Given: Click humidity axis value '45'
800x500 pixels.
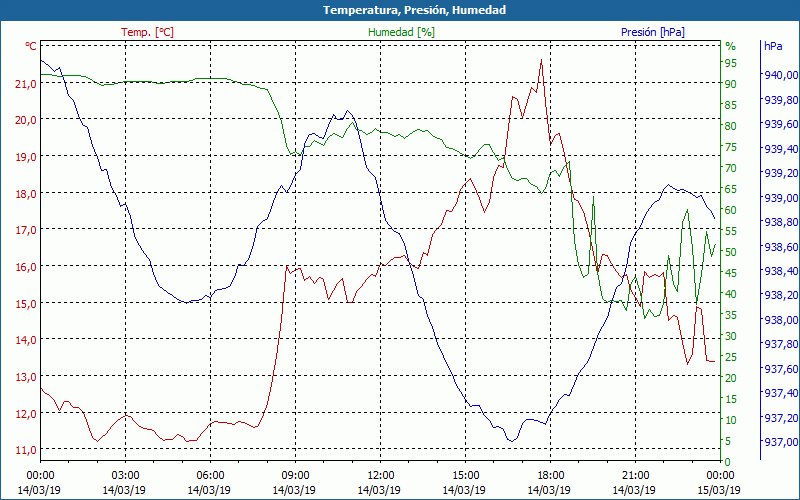Looking at the screenshot, I should (731, 273).
